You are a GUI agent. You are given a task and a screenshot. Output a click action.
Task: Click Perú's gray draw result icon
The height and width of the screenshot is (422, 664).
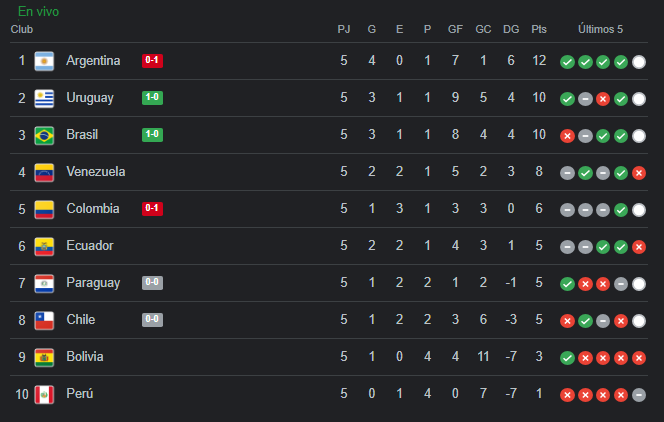point(639,395)
